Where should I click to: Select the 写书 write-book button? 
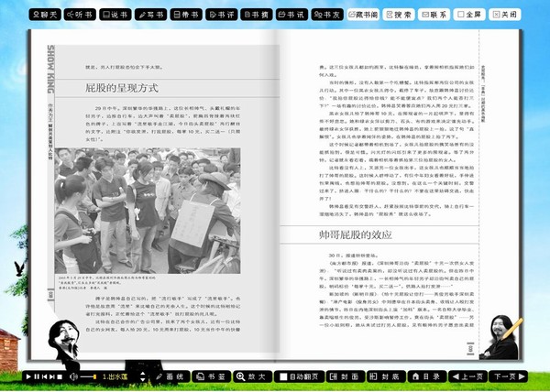151,15
